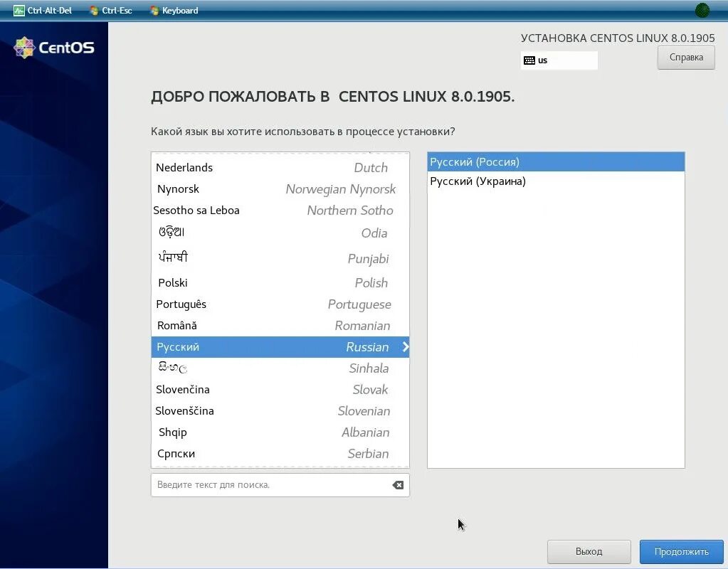728x569 pixels.
Task: Select Nederlands (Dutch) language
Action: point(280,168)
